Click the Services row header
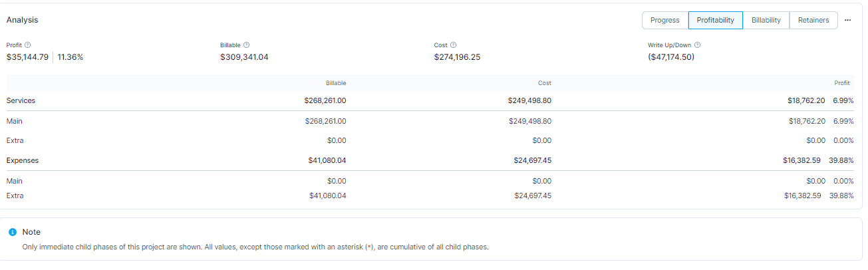Screen dimensions: 868x270 (21, 100)
